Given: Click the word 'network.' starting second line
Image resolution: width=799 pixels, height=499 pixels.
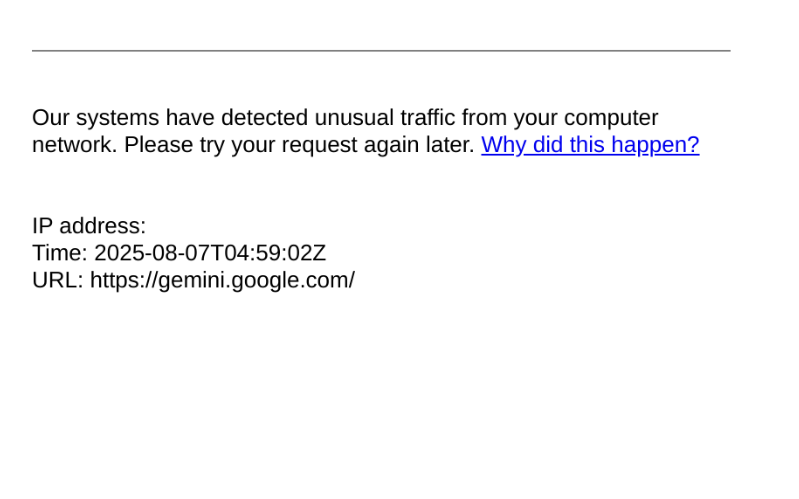Looking at the screenshot, I should click(x=75, y=145).
